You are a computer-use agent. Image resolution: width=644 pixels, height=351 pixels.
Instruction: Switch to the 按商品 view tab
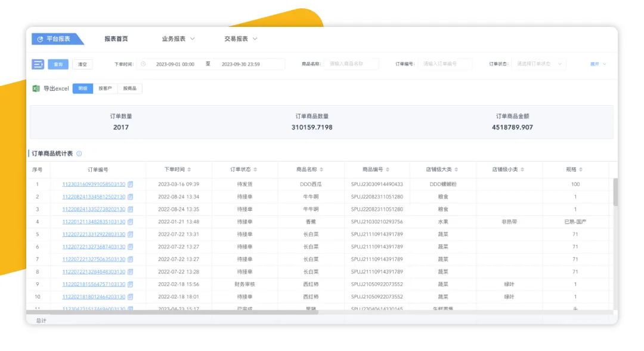[x=130, y=88]
